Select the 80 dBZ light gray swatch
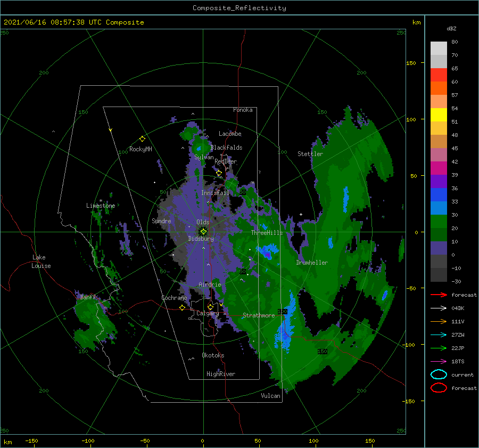Image resolution: width=479 pixels, height=448 pixels. pos(439,48)
